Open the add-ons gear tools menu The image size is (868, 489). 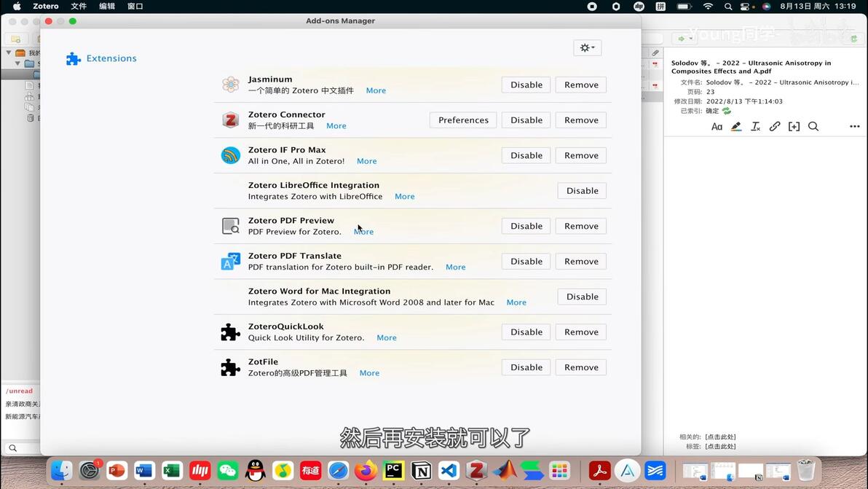(588, 47)
